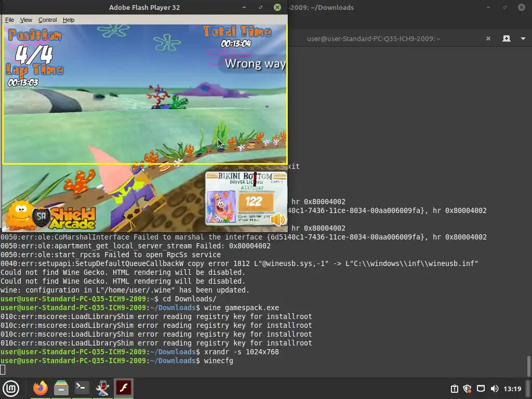The width and height of the screenshot is (532, 399).
Task: Select the user@user-Standard-PC terminal tab
Action: (x=374, y=38)
